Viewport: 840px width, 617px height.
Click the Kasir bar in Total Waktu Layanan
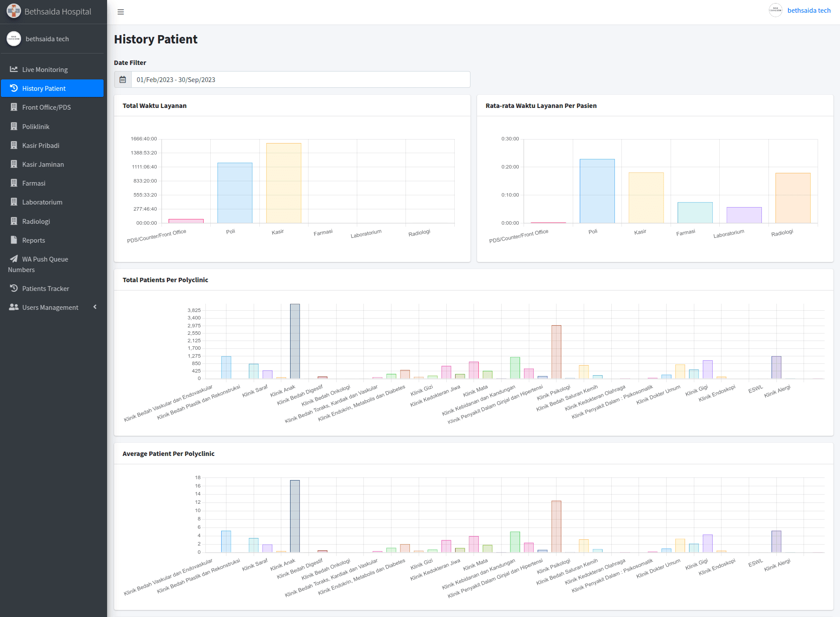pos(284,183)
